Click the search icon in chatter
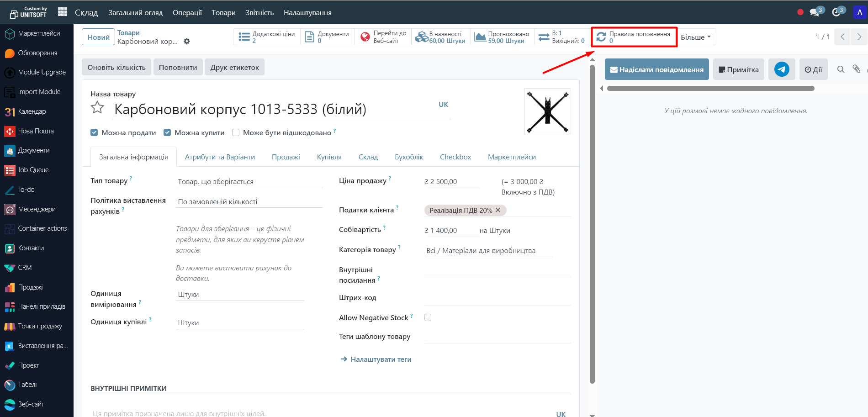This screenshot has width=868, height=417. (841, 69)
